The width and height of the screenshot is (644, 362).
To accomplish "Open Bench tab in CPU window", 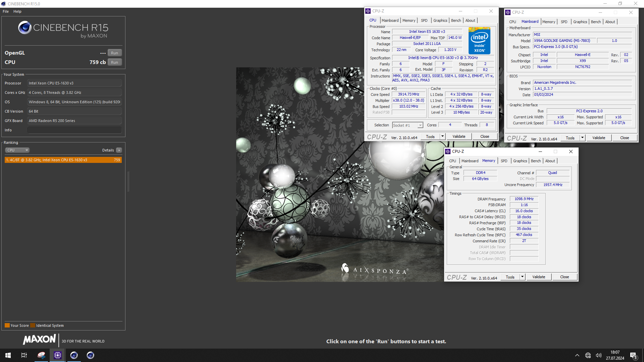I will tap(456, 20).
